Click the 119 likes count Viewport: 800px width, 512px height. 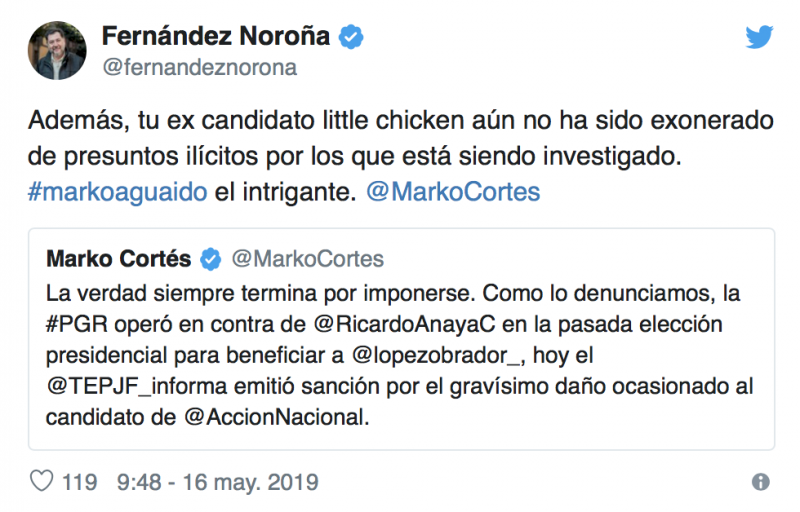[x=79, y=483]
